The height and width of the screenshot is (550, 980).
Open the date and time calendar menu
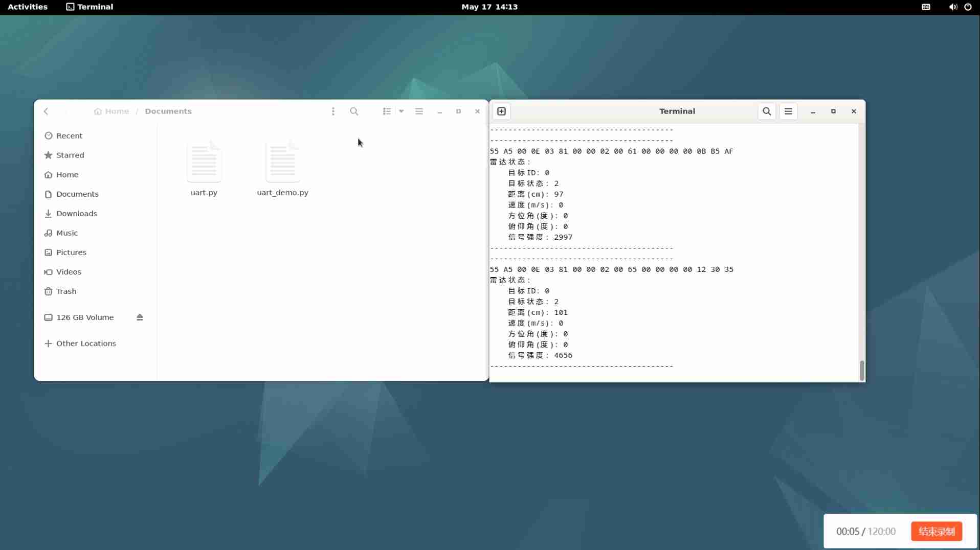pyautogui.click(x=489, y=7)
